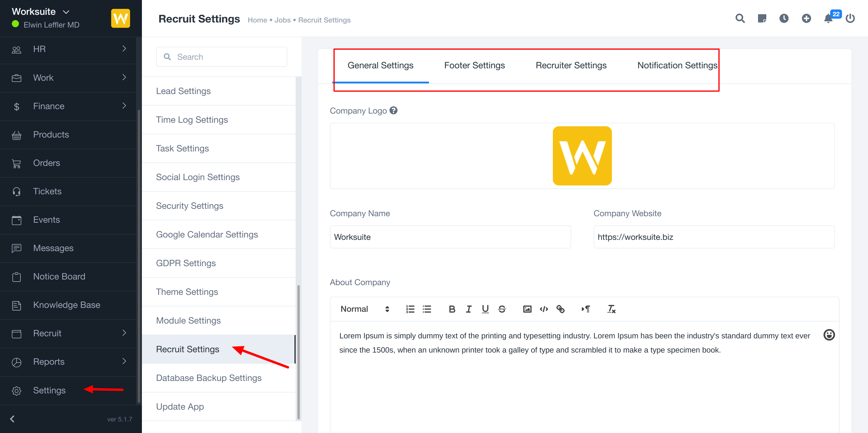Open sticky notes icon in top bar
Screen dimensions: 868x433
tap(762, 18)
